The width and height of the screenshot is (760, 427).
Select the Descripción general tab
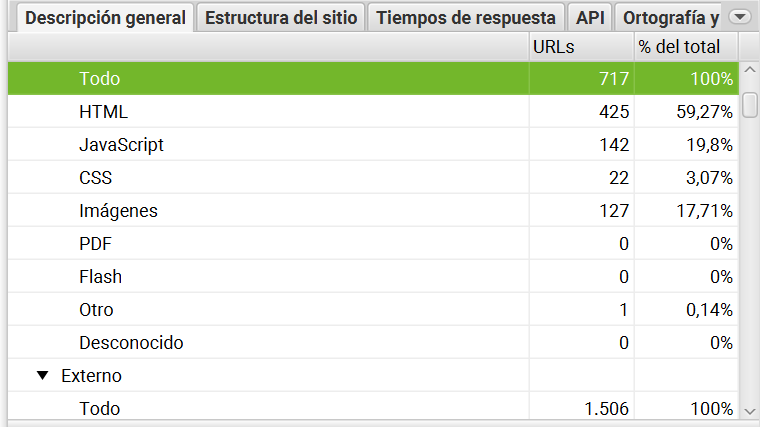(x=105, y=18)
